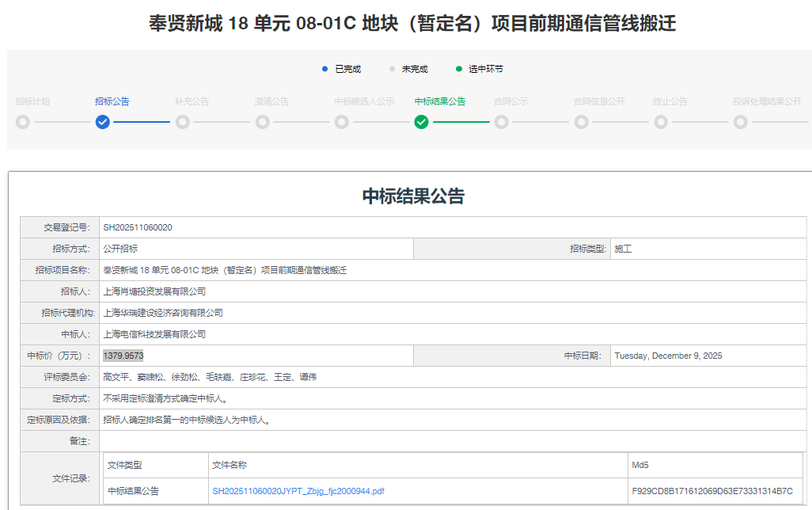The image size is (812, 510).
Task: Click the Md5 hash value cell
Action: click(x=712, y=491)
